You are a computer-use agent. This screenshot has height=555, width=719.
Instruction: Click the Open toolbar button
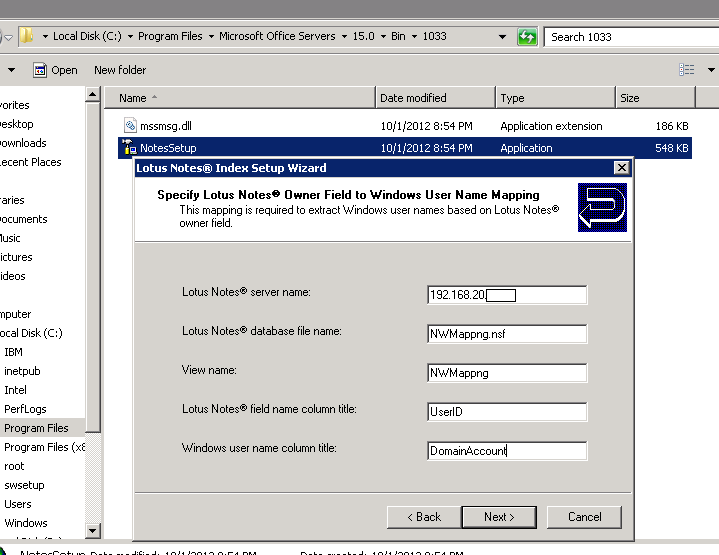(55, 70)
